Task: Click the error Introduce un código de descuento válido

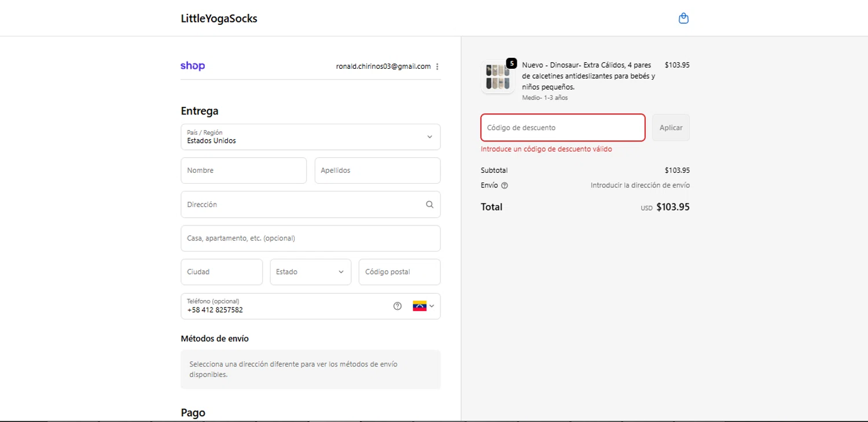Action: (x=546, y=149)
